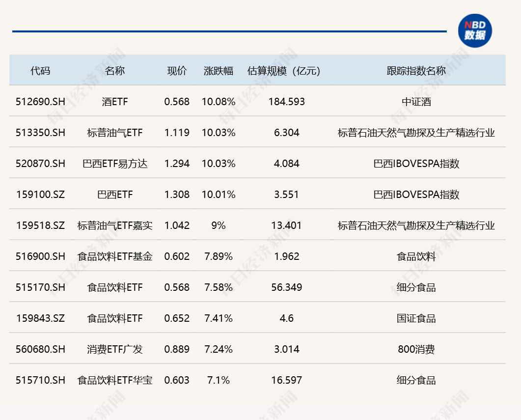The height and width of the screenshot is (420, 521).
Task: Sort by the 现价 column
Action: point(177,70)
